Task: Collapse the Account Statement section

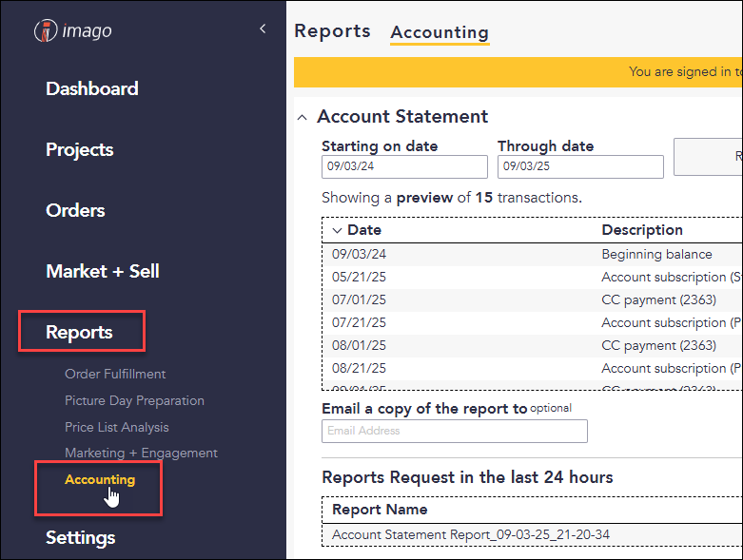Action: point(302,117)
